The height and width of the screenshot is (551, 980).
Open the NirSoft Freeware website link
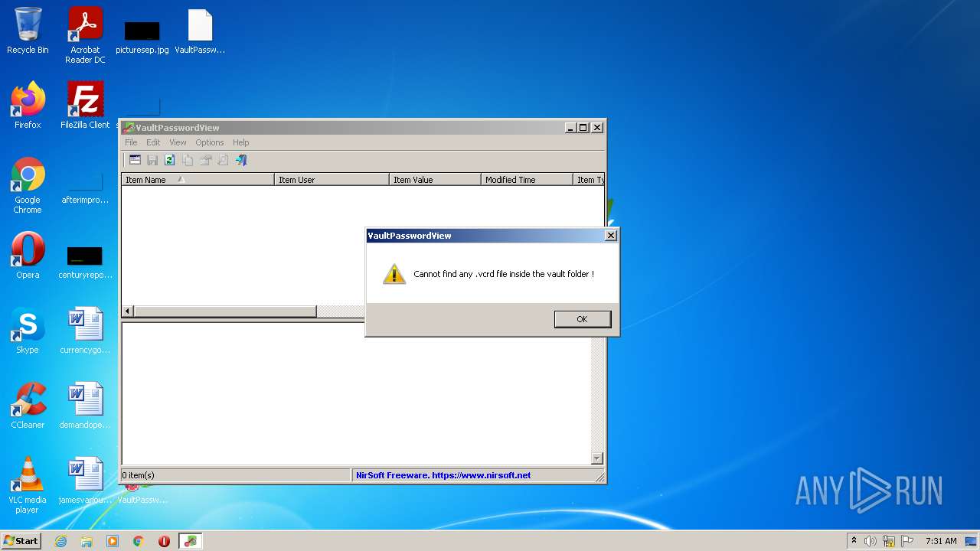click(443, 475)
